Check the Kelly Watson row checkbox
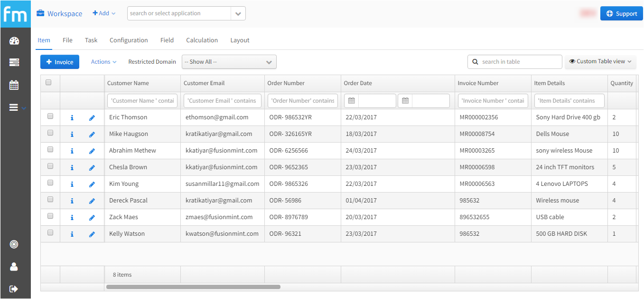Viewport: 644px width, 299px height. click(50, 233)
